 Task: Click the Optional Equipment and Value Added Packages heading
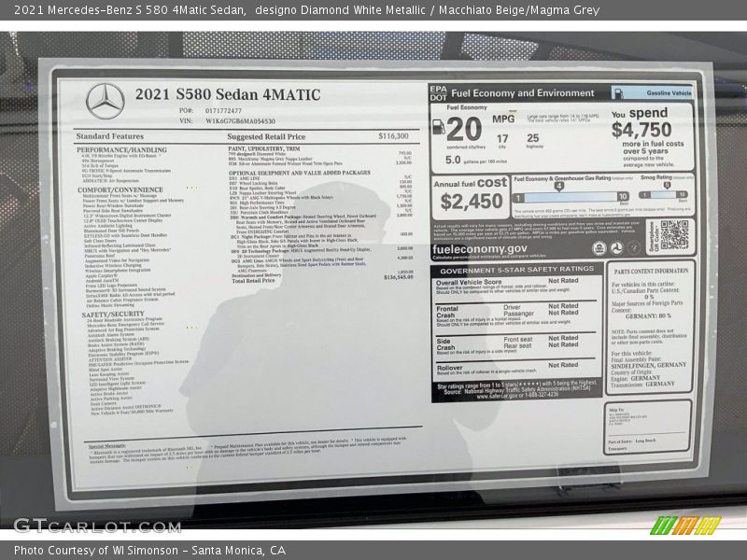click(299, 173)
